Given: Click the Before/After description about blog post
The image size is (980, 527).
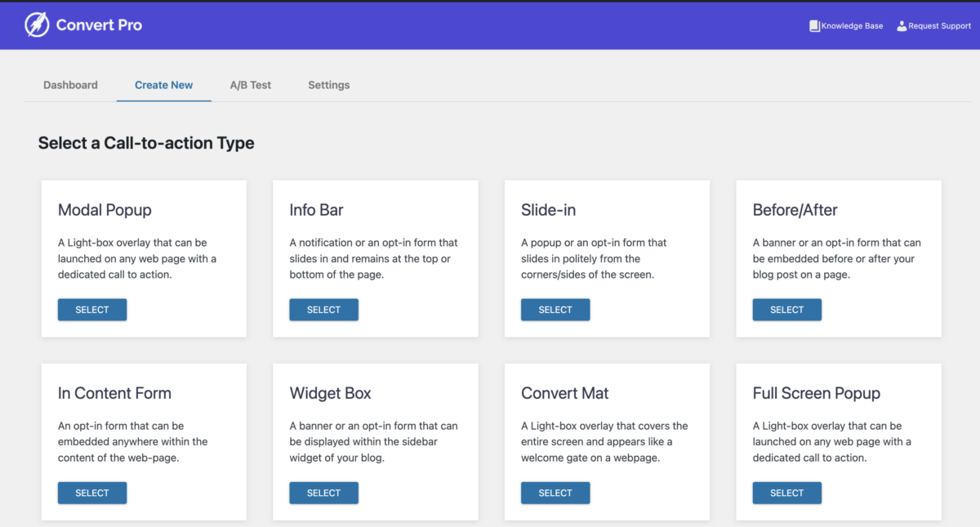Looking at the screenshot, I should 837,258.
